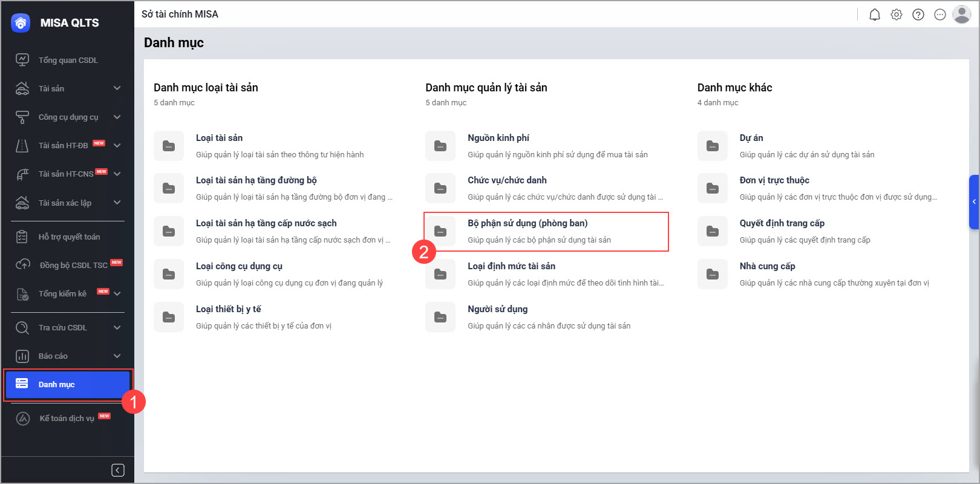This screenshot has width=980, height=484.
Task: Click the blue right-edge panel handle
Action: pyautogui.click(x=974, y=201)
